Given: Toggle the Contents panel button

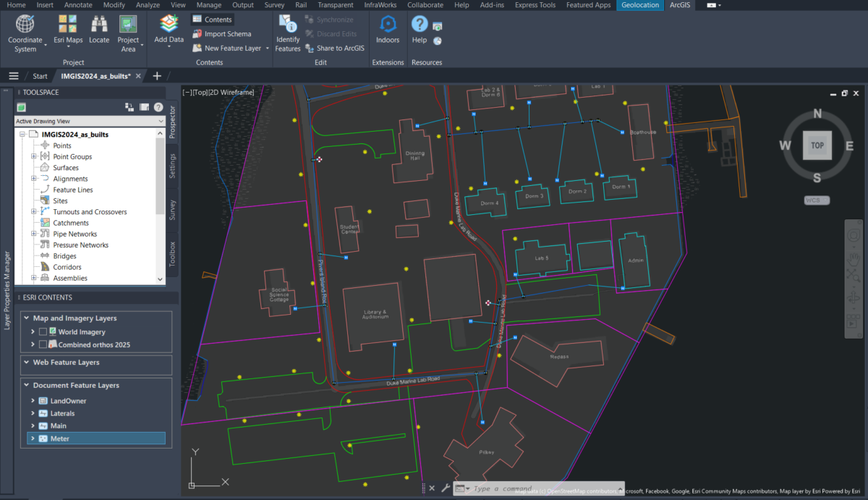Looking at the screenshot, I should (212, 19).
